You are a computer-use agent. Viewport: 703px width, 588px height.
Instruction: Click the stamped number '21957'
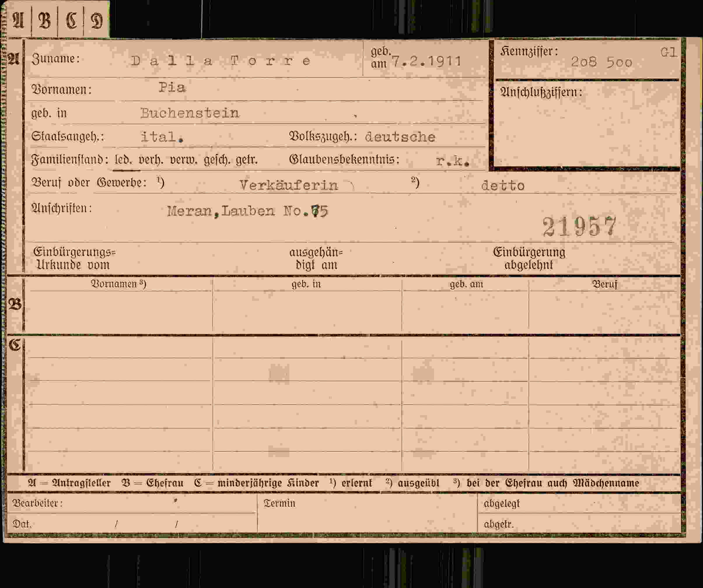(x=579, y=227)
